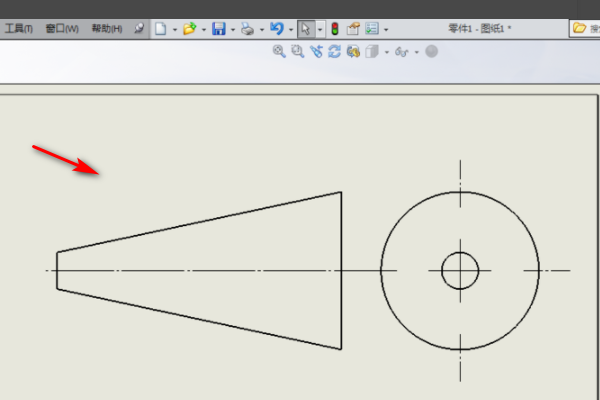The image size is (600, 400).
Task: Open the 窗口 (Window) menu
Action: (x=62, y=29)
